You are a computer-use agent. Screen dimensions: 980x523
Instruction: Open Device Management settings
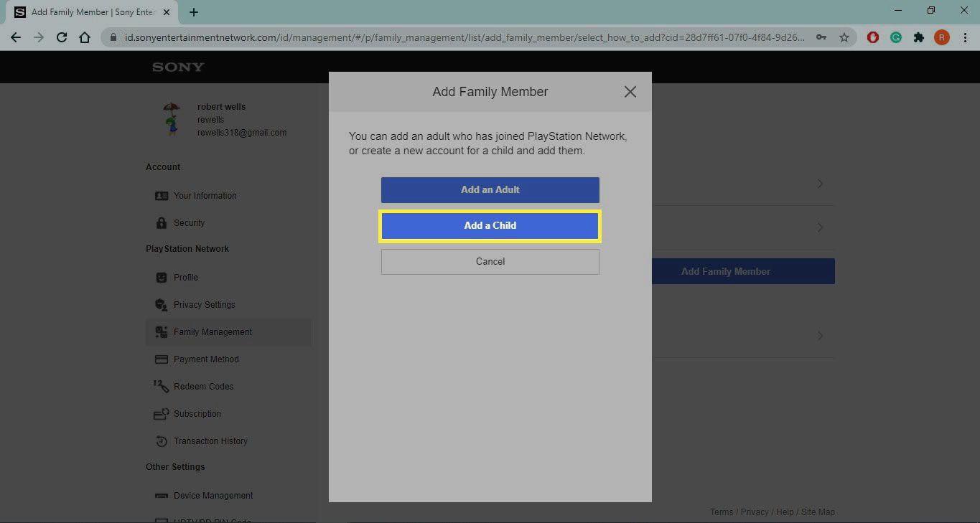click(x=213, y=496)
